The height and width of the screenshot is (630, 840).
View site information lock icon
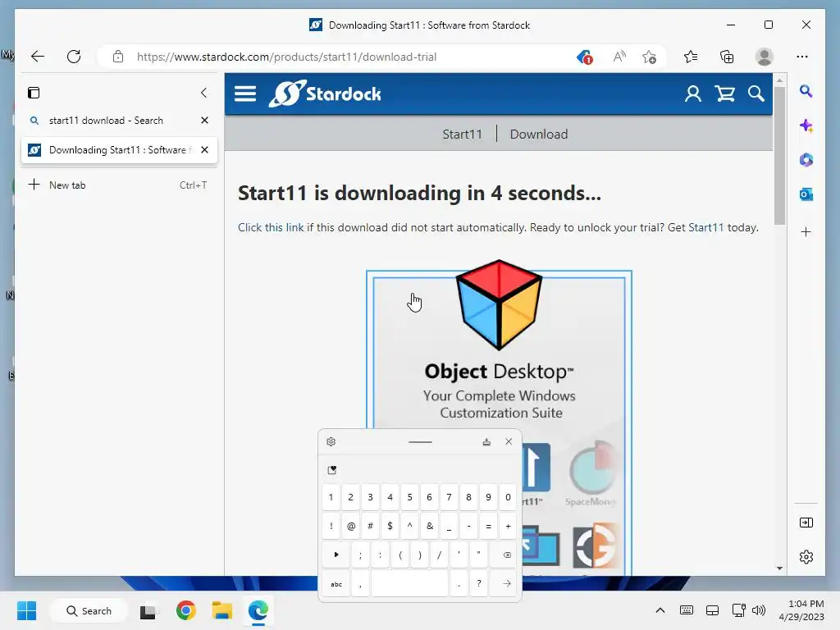(x=118, y=57)
